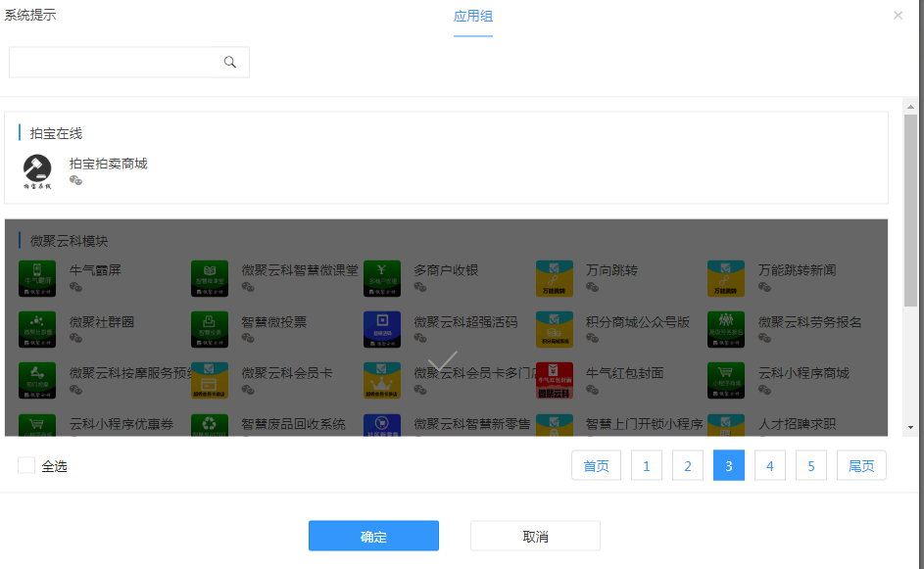
Task: Confirm with the 确定 button
Action: tap(373, 536)
